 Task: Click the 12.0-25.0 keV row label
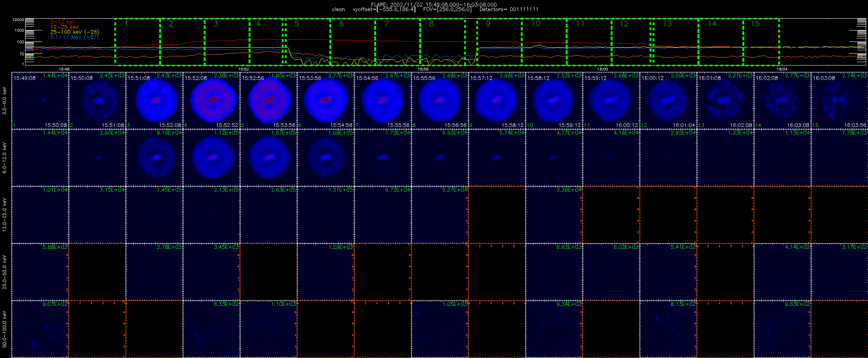[x=5, y=215]
